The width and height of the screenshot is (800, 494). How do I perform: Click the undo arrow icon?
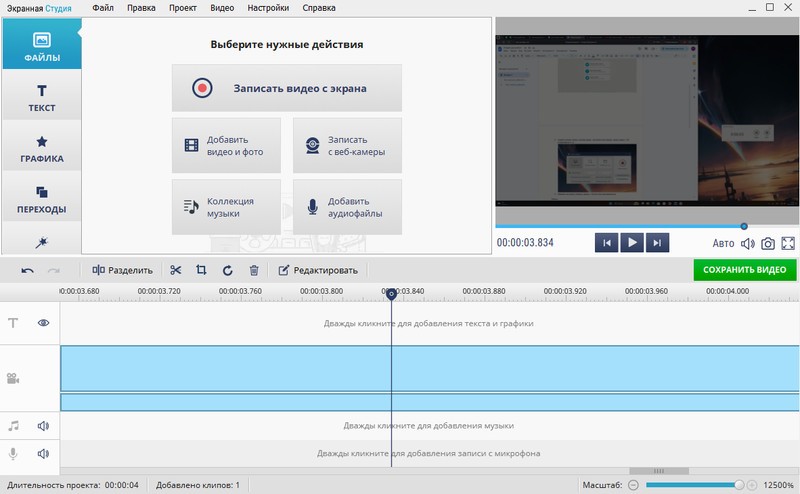tap(27, 270)
